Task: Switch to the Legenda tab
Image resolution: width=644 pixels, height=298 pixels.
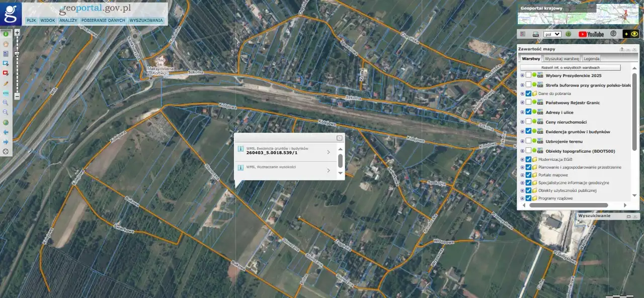Action: [592, 59]
